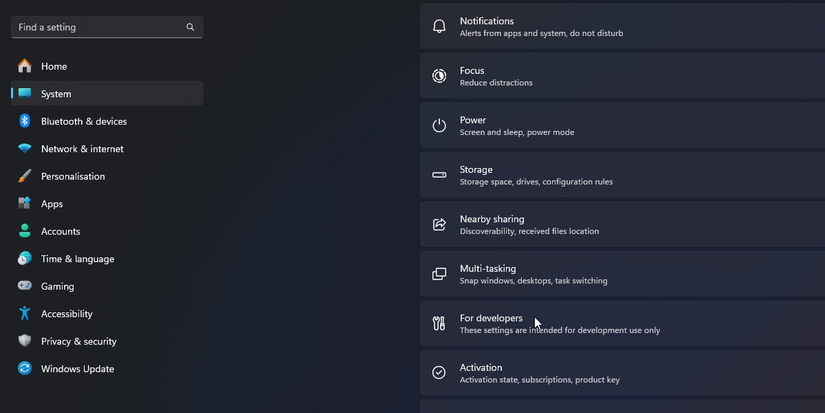Screen dimensions: 825x413
Task: Click the Power button icon
Action: (x=439, y=126)
